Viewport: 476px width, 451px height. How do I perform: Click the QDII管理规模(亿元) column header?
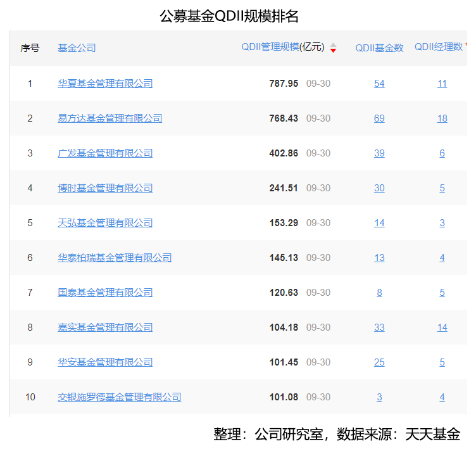283,47
